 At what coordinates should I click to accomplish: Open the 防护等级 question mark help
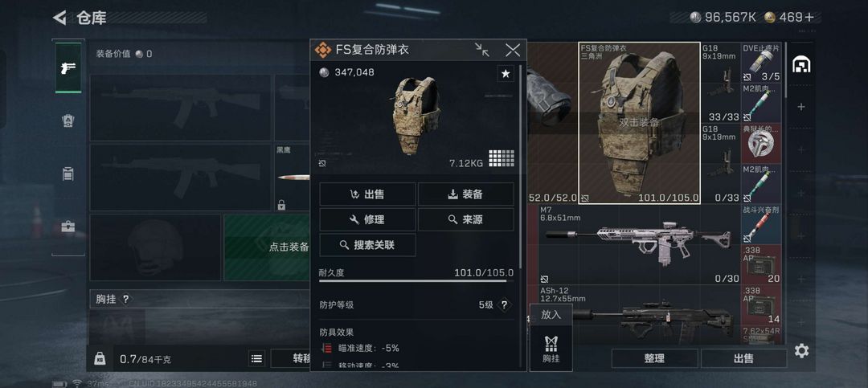tap(504, 305)
